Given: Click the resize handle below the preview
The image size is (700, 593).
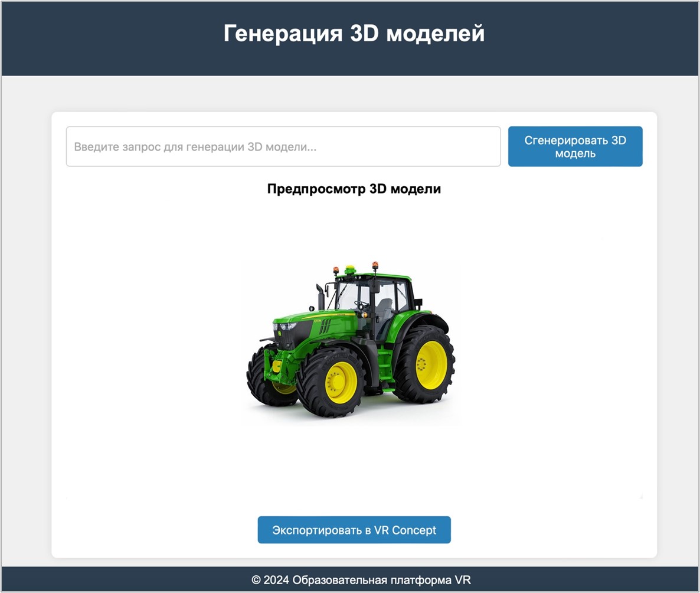Looking at the screenshot, I should (640, 497).
